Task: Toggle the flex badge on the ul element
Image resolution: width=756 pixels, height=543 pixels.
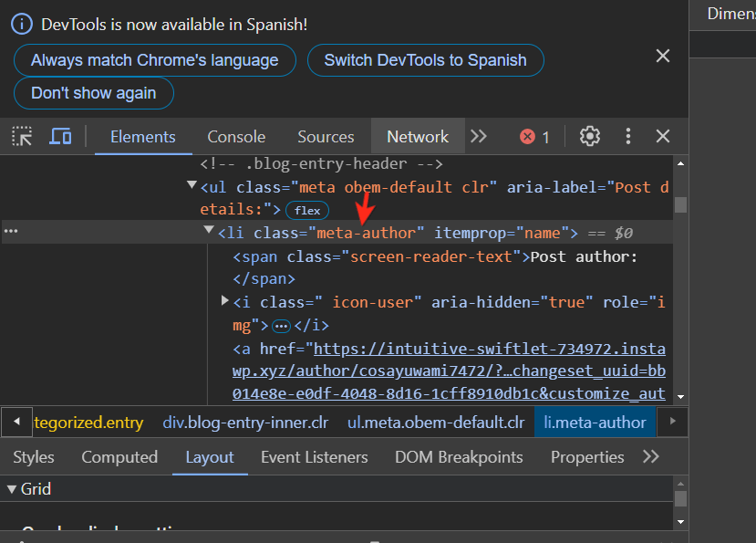Action: [307, 210]
